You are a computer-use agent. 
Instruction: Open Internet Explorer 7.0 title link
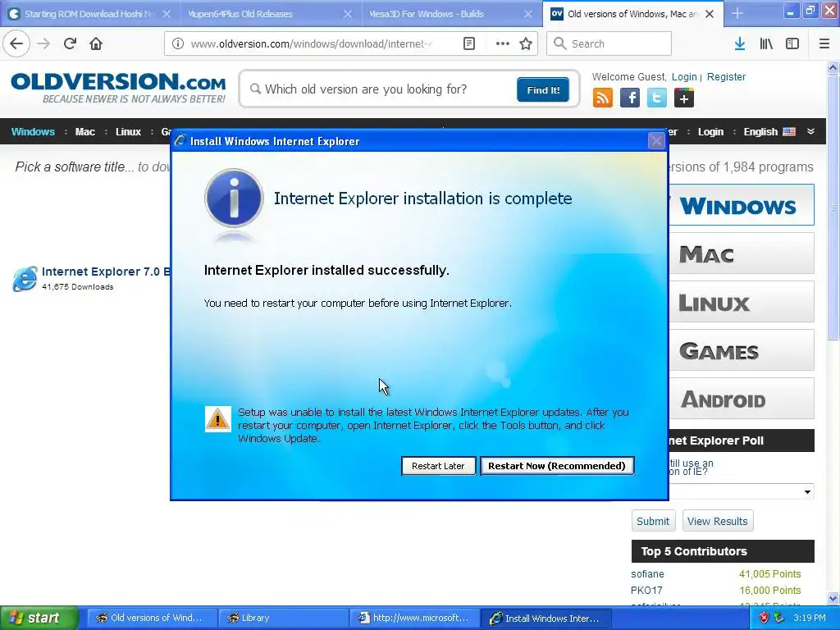(106, 272)
